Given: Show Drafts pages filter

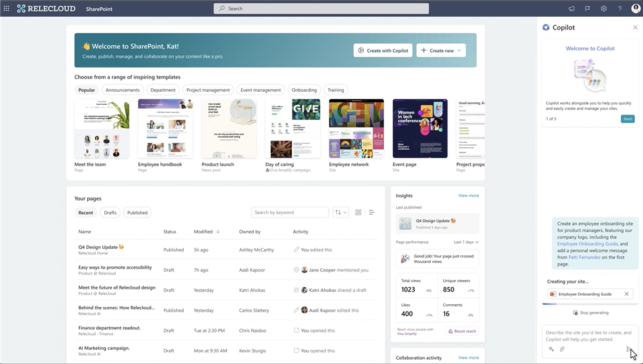Looking at the screenshot, I should click(110, 213).
